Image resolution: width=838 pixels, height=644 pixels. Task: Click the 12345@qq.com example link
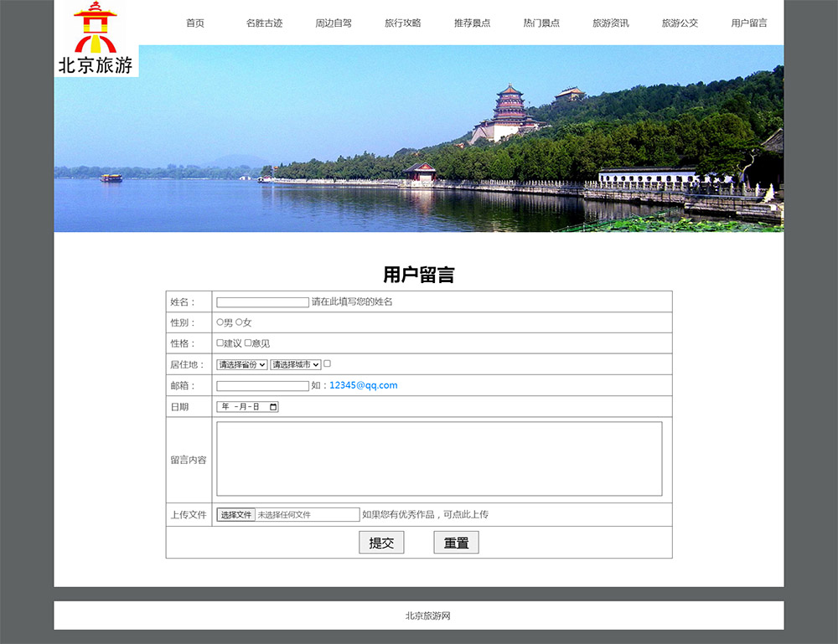click(364, 385)
